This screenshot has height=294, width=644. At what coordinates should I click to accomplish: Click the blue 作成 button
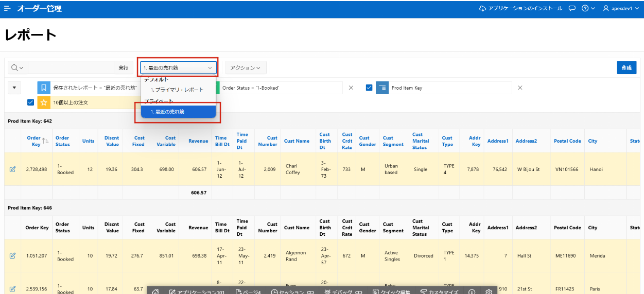pyautogui.click(x=626, y=67)
